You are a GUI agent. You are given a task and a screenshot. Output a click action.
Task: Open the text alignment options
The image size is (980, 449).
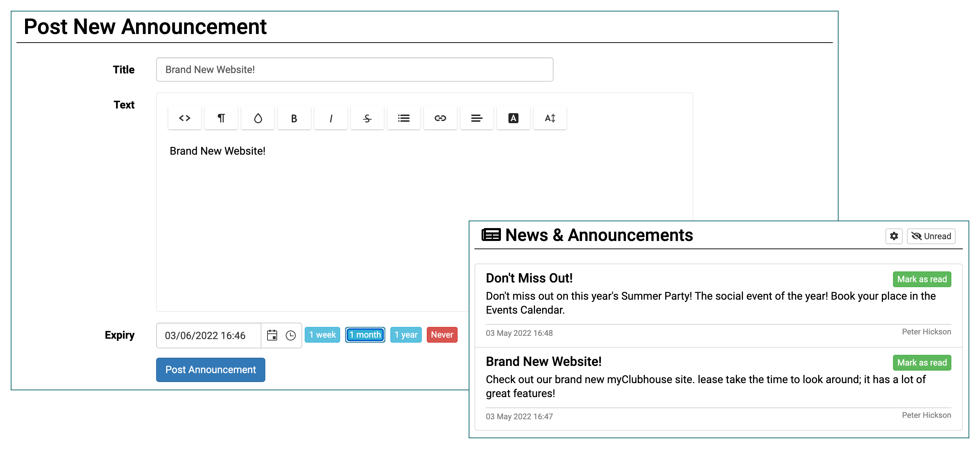[477, 119]
